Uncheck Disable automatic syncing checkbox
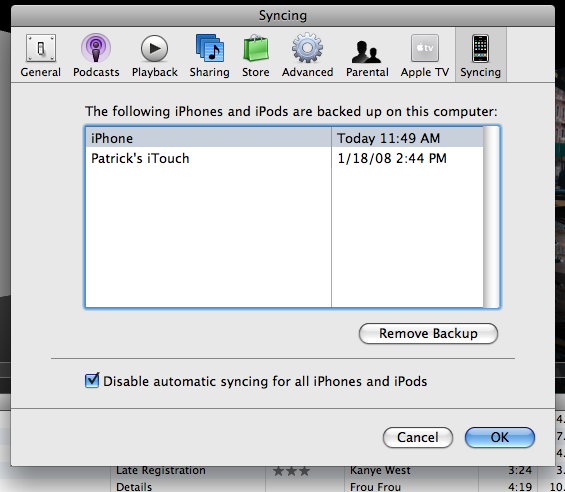Image resolution: width=565 pixels, height=492 pixels. click(92, 381)
